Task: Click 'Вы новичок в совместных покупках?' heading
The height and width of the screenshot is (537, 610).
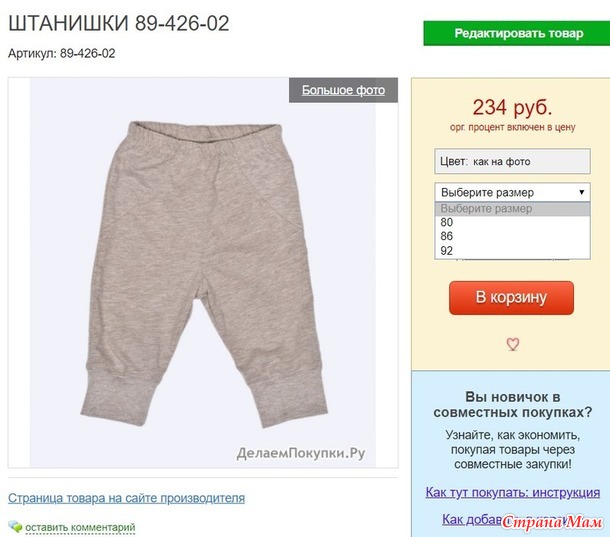Action: coord(512,405)
